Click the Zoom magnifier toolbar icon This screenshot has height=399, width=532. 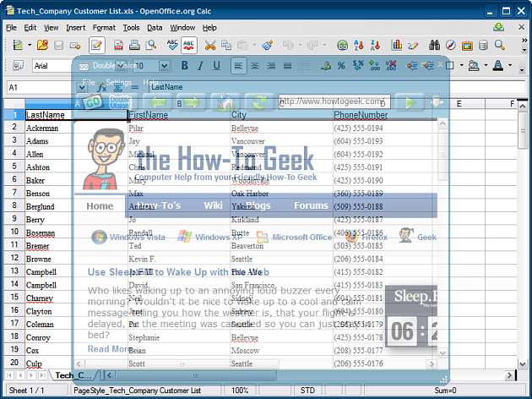[x=499, y=45]
